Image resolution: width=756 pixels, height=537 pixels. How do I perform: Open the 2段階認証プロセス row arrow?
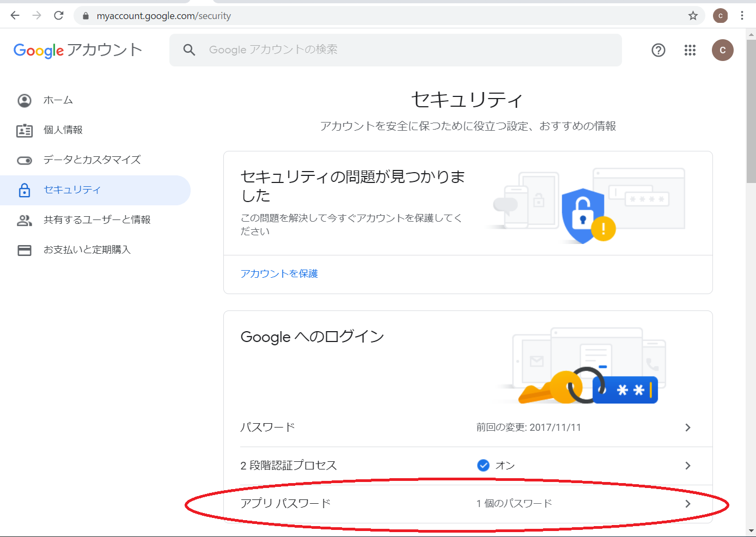point(687,466)
